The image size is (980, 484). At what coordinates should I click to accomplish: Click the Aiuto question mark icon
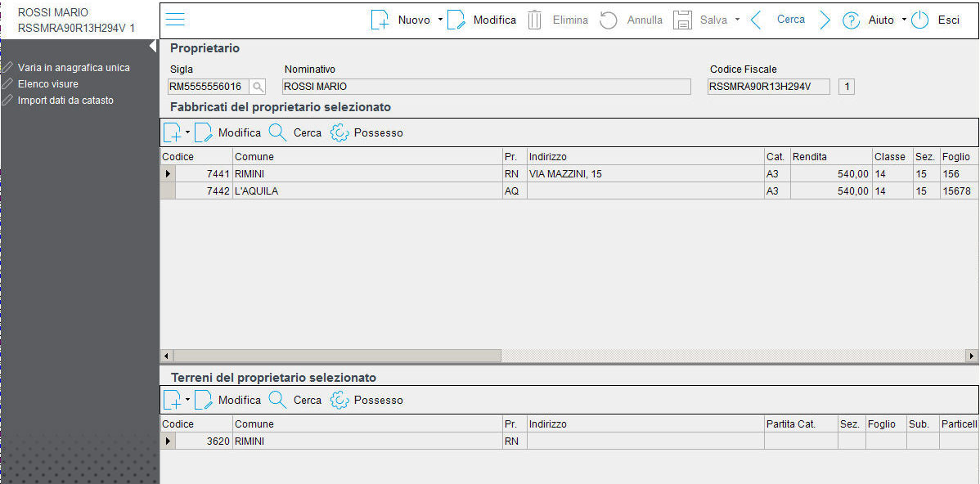tap(852, 20)
